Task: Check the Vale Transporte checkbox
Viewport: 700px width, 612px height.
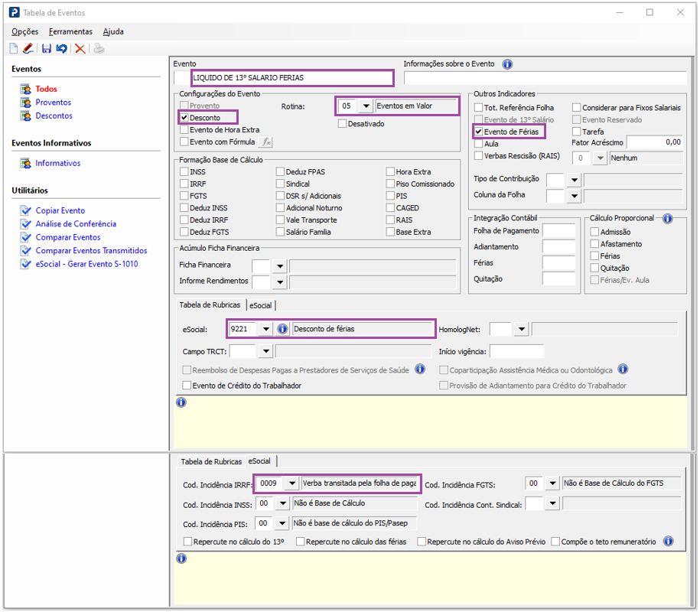Action: [x=280, y=220]
